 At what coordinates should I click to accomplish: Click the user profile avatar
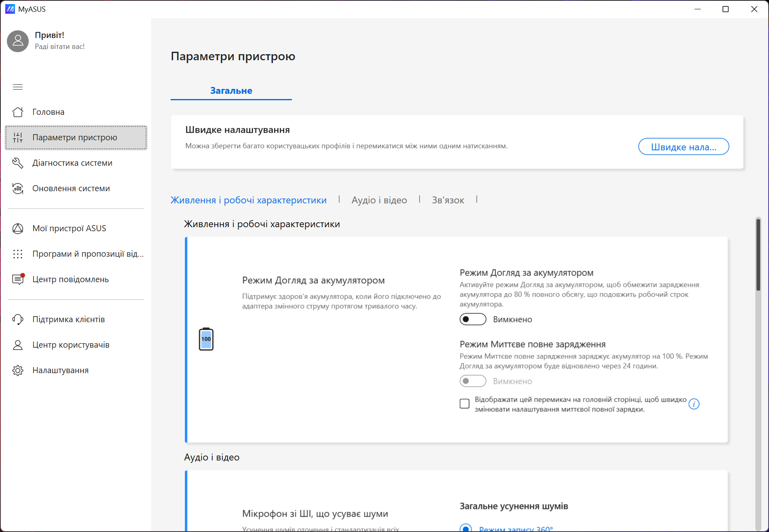(18, 41)
